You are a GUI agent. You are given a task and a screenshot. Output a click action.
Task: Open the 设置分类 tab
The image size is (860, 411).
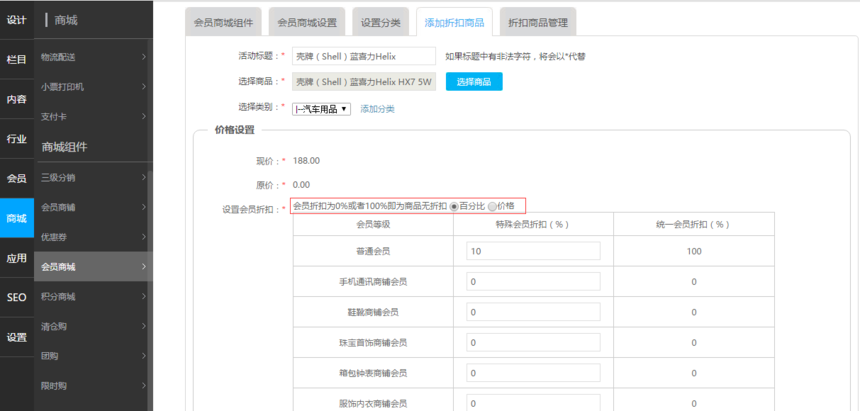point(380,22)
